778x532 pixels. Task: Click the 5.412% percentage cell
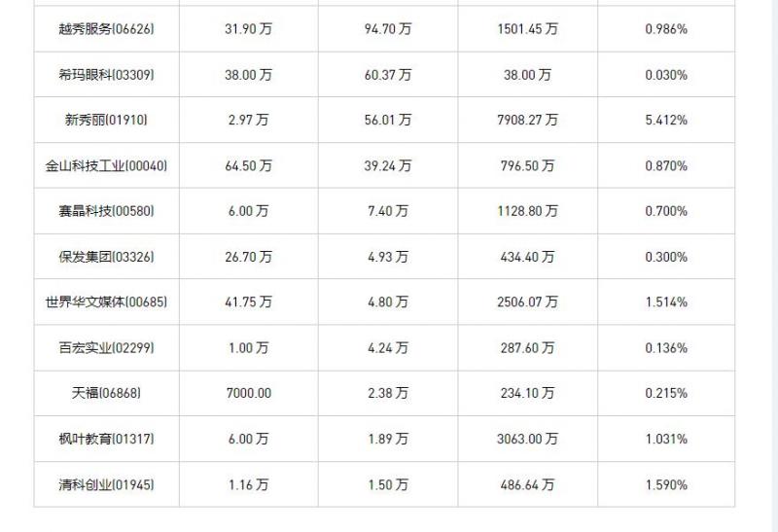click(x=666, y=121)
